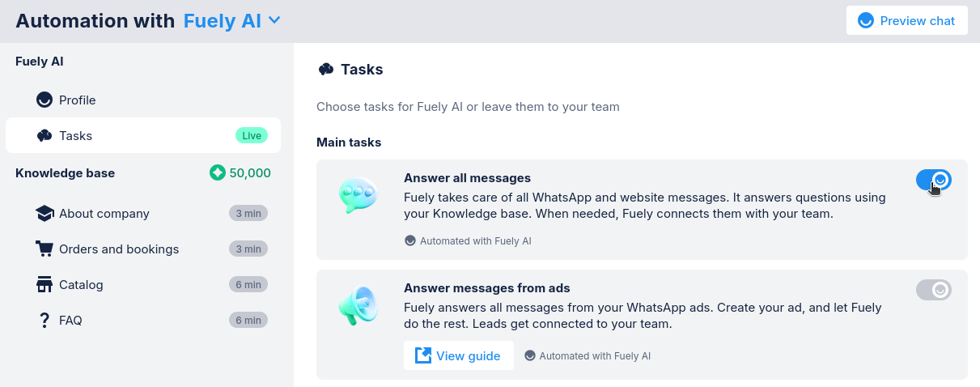Click the About company graduation cap icon
This screenshot has width=980, height=387.
[45, 214]
